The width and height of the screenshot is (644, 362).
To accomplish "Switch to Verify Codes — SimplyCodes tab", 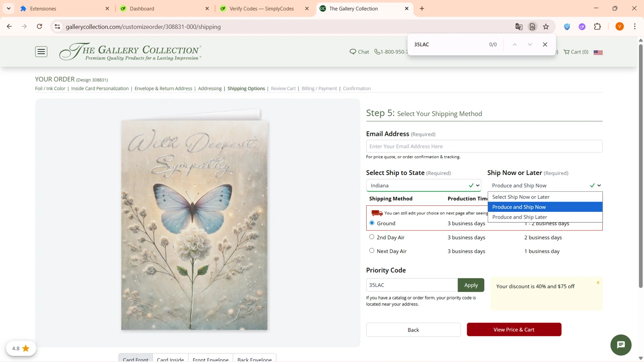I will pyautogui.click(x=264, y=9).
